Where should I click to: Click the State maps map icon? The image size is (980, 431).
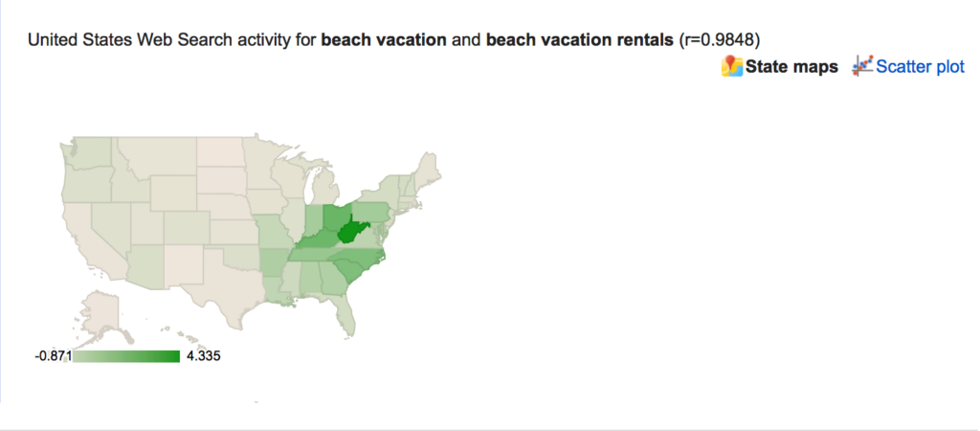click(x=732, y=66)
